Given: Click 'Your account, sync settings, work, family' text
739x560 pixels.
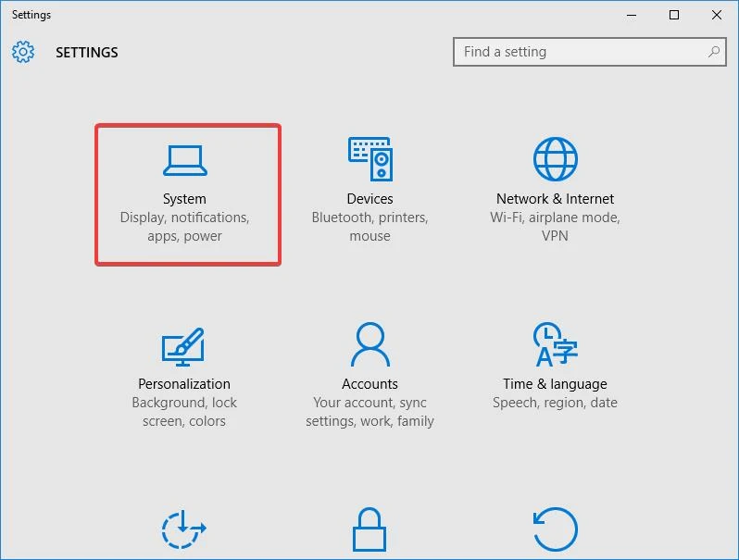Looking at the screenshot, I should coord(370,412).
